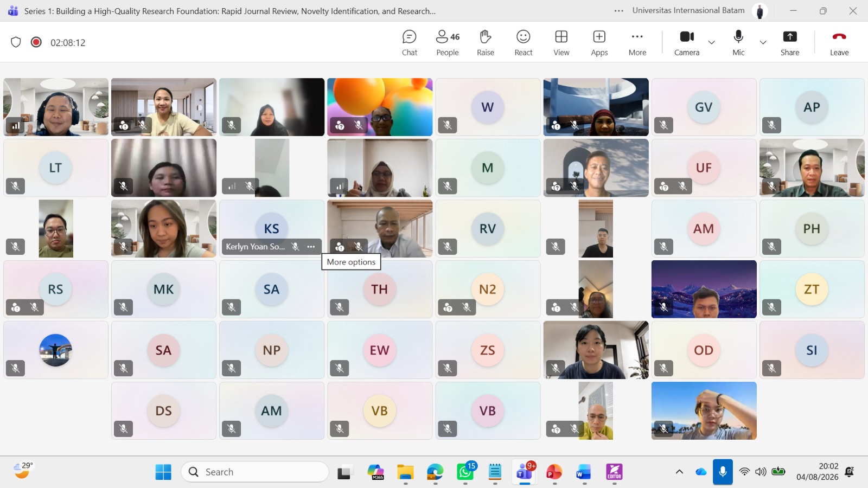Click the shield privacy icon

pos(16,42)
